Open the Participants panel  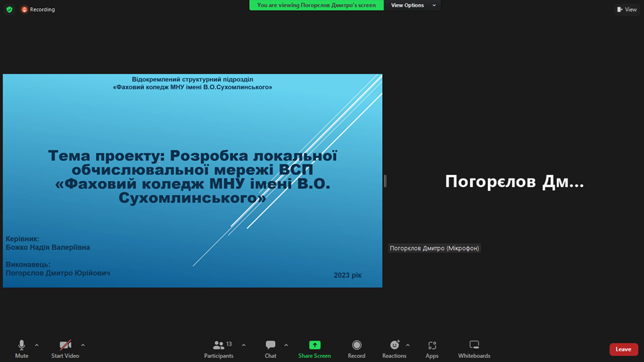(219, 349)
